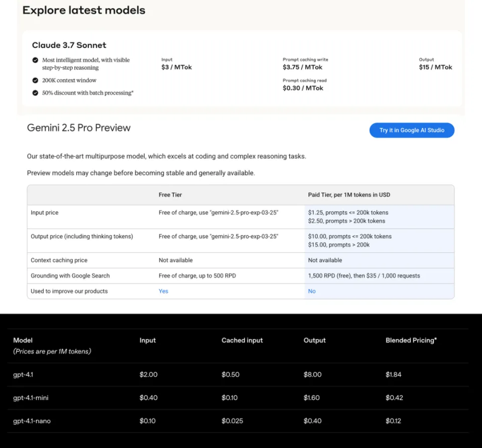Click the checkmark icon beside 'Most intelligent model'
This screenshot has width=482, height=448.
point(35,60)
